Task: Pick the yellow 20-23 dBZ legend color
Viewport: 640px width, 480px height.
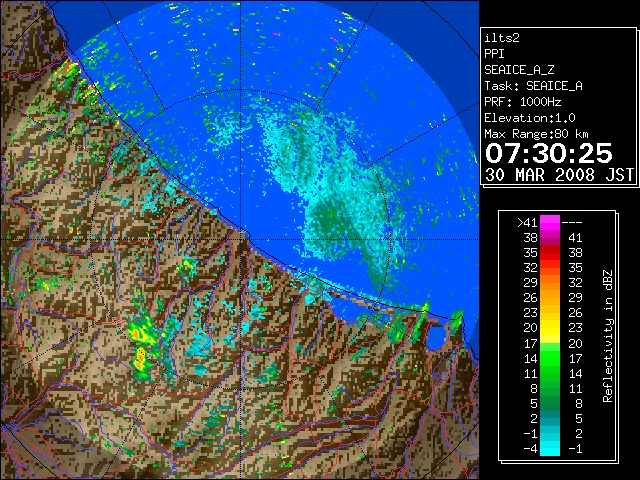Action: pos(550,328)
